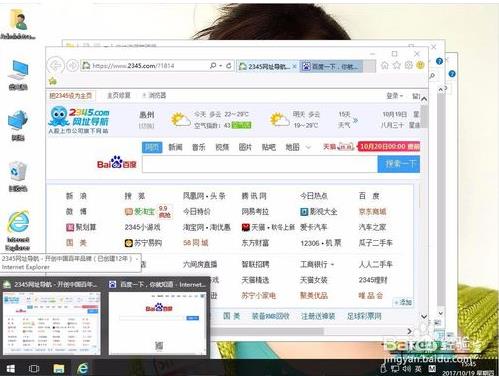The image size is (499, 376).
Task: Refresh the page with the reload icon
Action: pyautogui.click(x=229, y=66)
